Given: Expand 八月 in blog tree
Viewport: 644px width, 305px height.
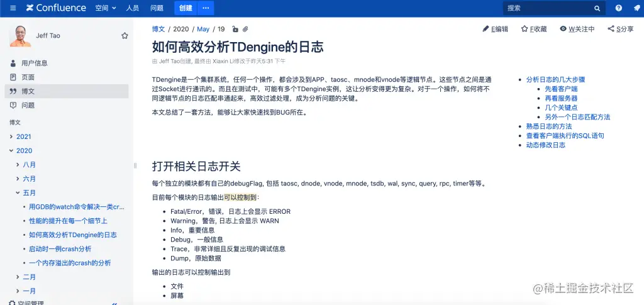Looking at the screenshot, I should [x=18, y=165].
